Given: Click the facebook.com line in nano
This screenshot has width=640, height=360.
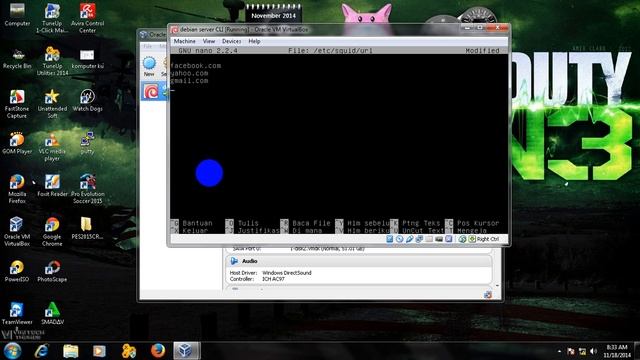Looking at the screenshot, I should click(196, 66).
